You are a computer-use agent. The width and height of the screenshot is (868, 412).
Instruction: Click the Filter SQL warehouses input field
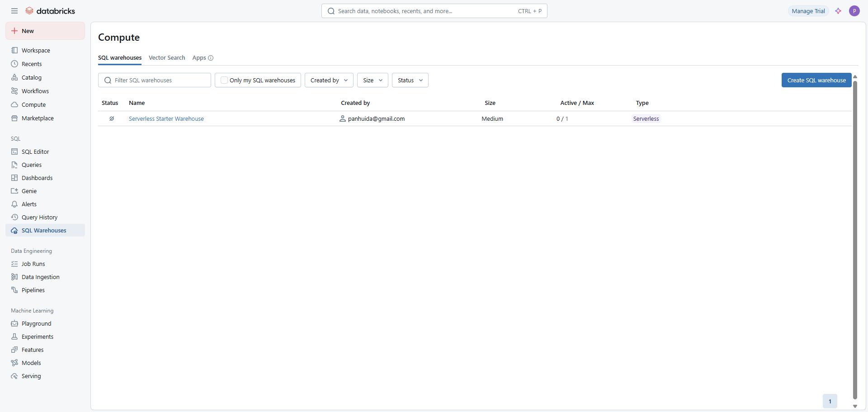click(155, 80)
